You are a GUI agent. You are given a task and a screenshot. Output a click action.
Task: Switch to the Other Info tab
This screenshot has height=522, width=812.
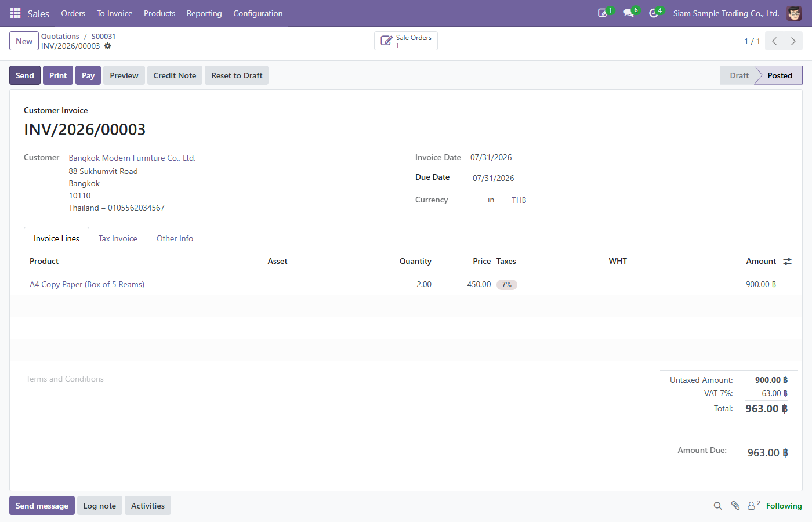(175, 238)
